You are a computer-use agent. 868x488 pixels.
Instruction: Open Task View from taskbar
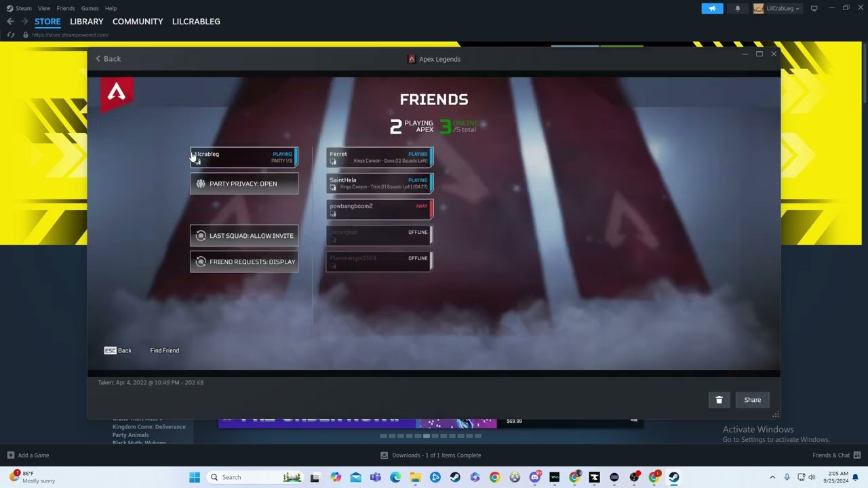click(x=315, y=477)
